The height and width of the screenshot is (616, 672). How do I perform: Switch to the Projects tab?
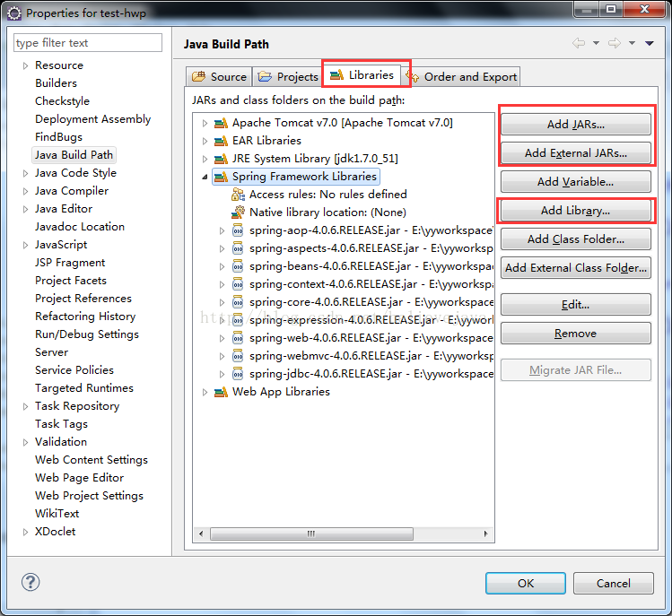click(x=288, y=77)
